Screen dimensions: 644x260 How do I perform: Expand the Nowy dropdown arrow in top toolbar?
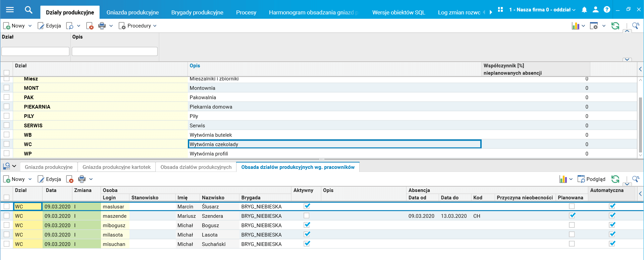(x=30, y=26)
